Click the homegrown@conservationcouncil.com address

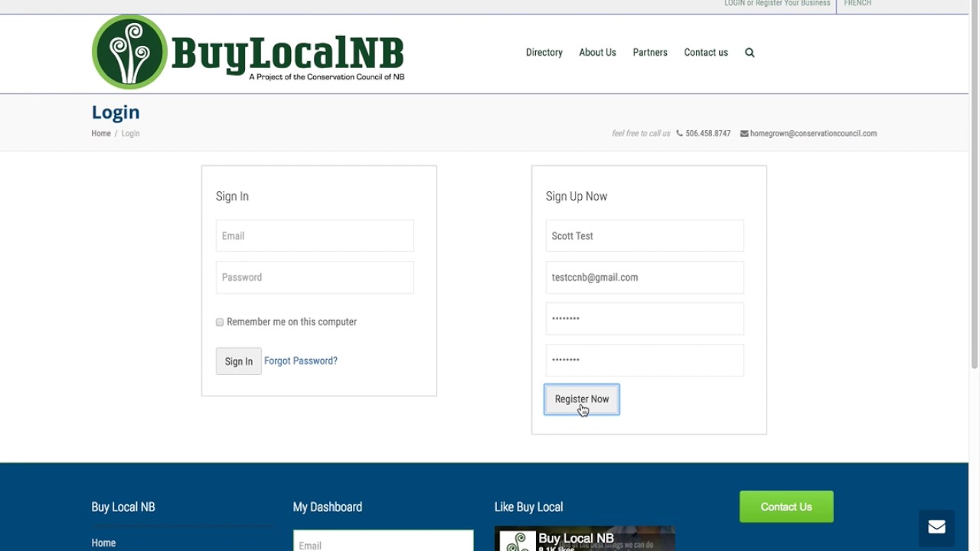point(813,133)
